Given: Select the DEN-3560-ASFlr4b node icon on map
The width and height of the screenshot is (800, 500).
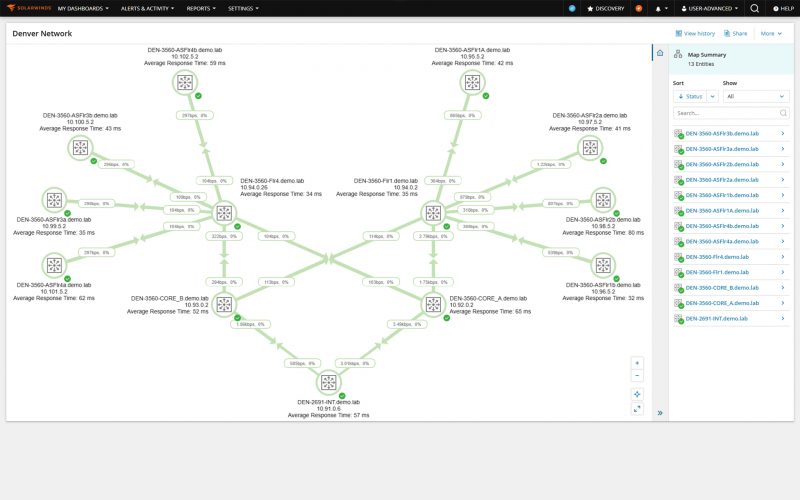Looking at the screenshot, I should coord(185,82).
